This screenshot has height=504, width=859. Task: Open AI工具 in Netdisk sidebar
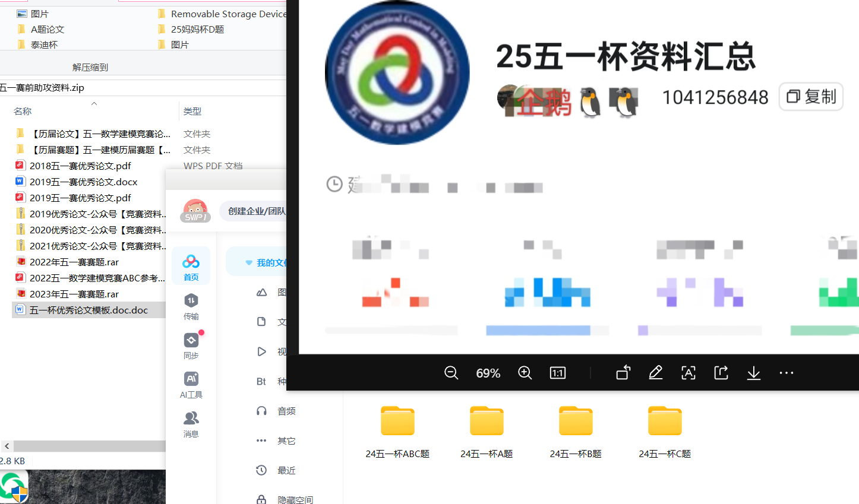click(x=191, y=385)
